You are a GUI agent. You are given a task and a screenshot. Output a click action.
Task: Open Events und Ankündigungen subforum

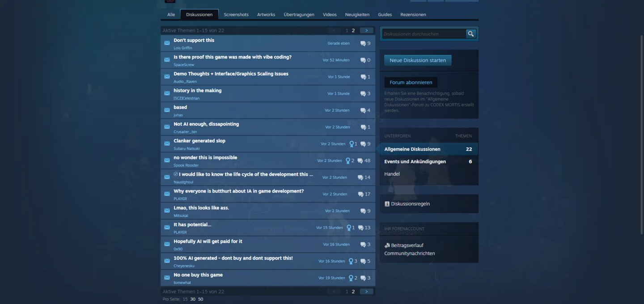(415, 161)
